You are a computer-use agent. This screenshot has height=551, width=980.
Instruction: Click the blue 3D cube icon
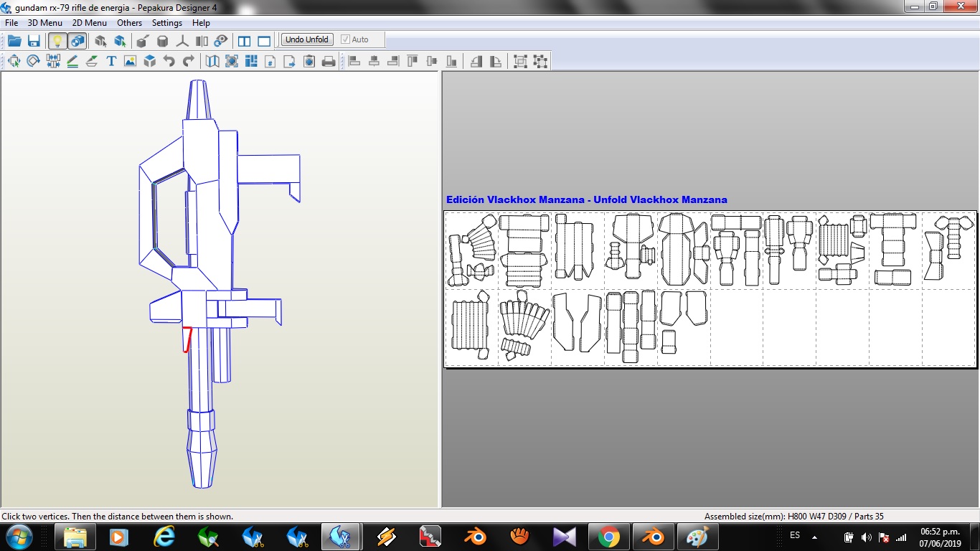[x=150, y=61]
